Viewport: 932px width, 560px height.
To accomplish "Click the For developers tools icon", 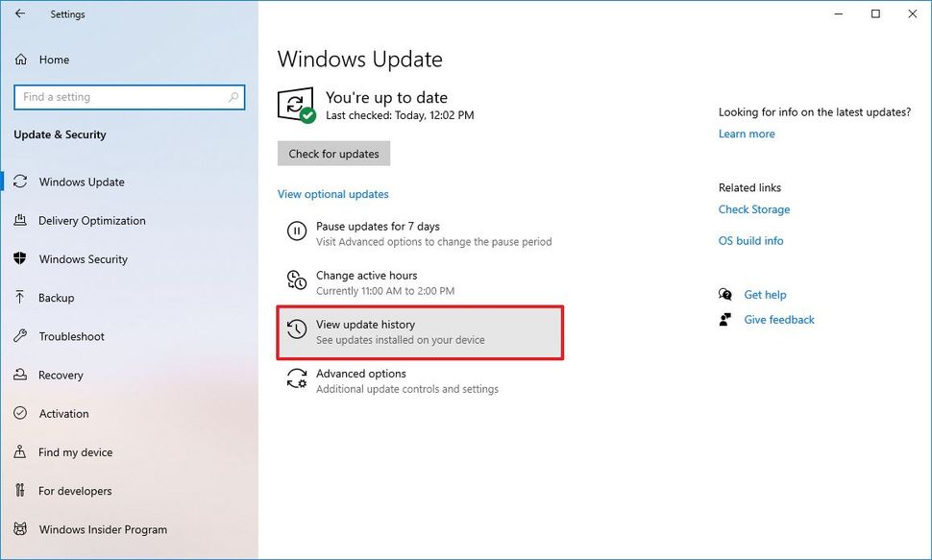I will click(20, 491).
